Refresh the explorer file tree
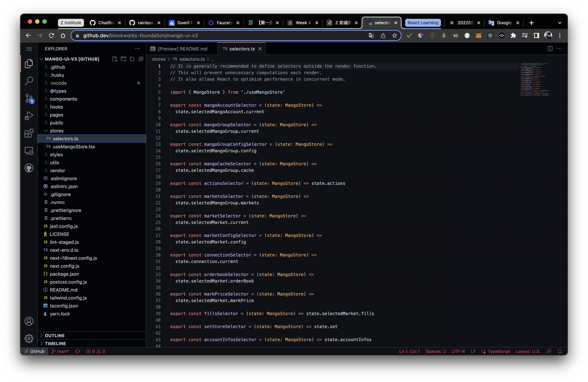The image size is (588, 382). tap(132, 59)
